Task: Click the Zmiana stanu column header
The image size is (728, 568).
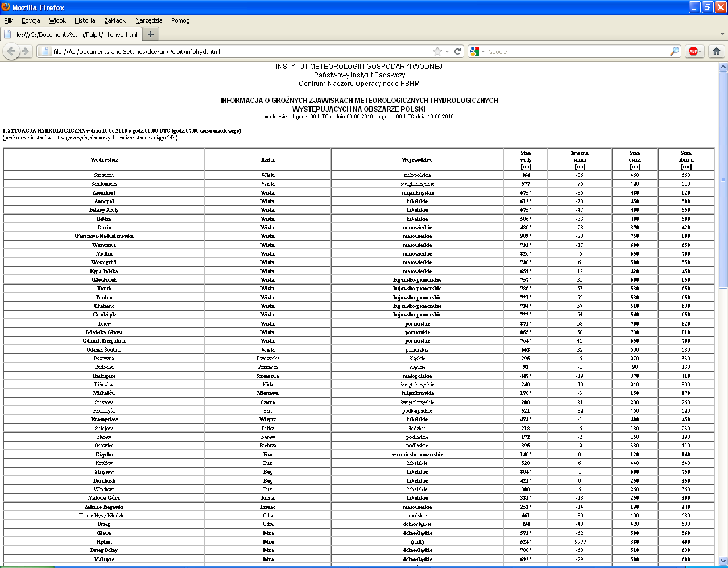Action: 580,159
